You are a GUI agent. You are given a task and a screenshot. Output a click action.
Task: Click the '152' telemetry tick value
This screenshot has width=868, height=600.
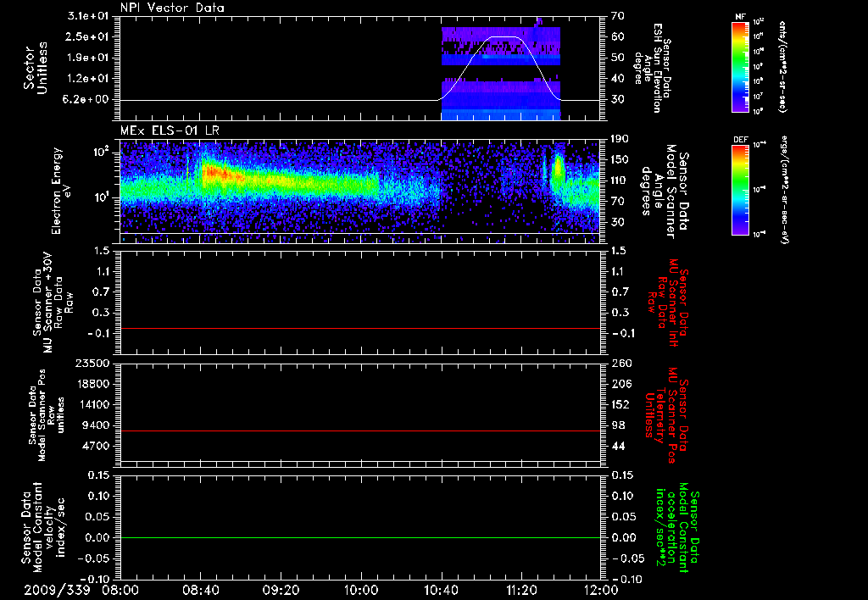click(x=621, y=404)
